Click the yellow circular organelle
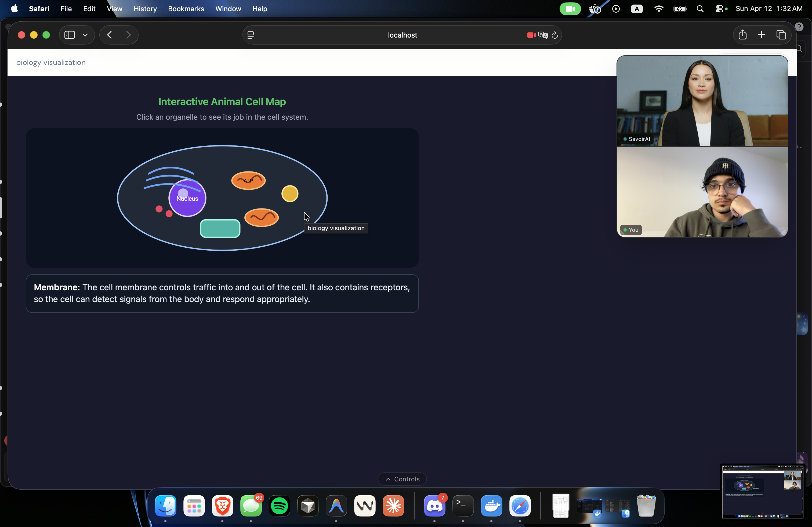The image size is (812, 527). (290, 194)
